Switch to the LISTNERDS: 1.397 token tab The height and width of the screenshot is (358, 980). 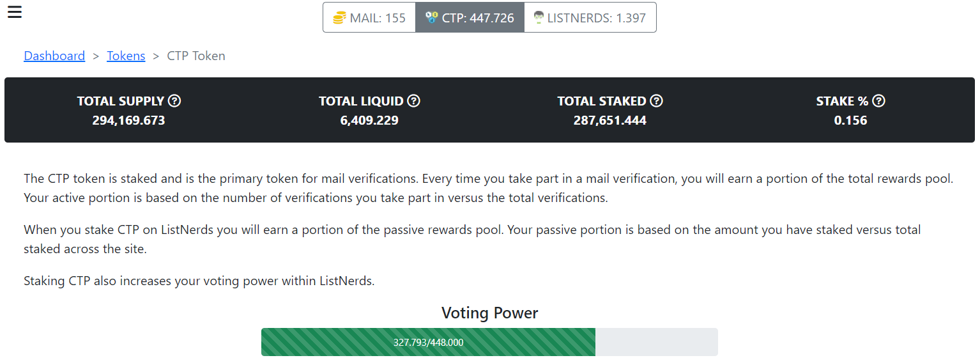[x=590, y=17]
